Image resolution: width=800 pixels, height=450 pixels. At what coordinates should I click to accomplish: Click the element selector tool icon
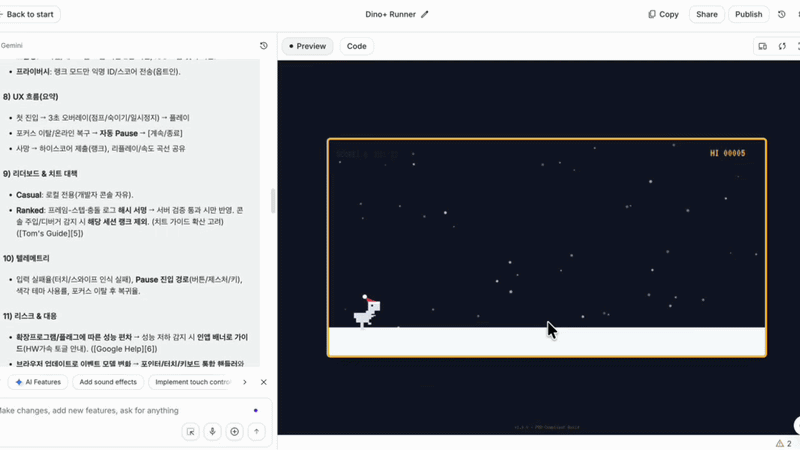191,432
